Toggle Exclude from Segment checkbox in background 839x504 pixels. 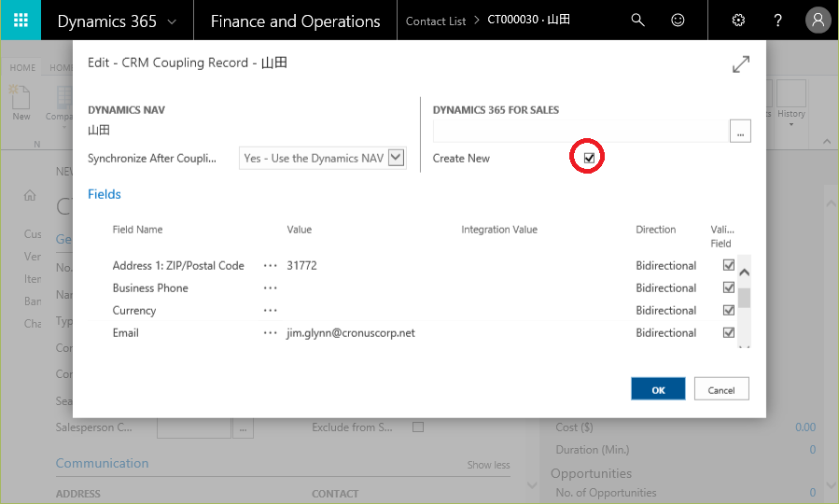418,427
